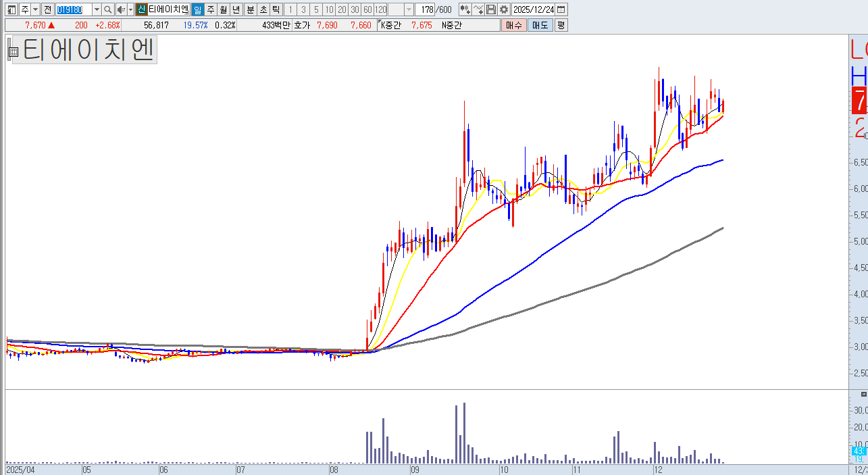Open the calendar date picker icon

point(561,9)
